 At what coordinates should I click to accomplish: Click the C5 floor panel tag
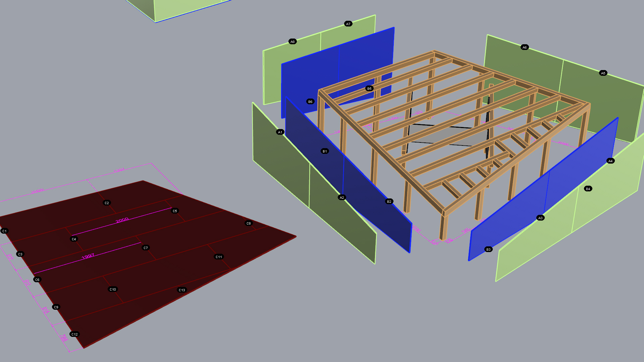tap(175, 211)
